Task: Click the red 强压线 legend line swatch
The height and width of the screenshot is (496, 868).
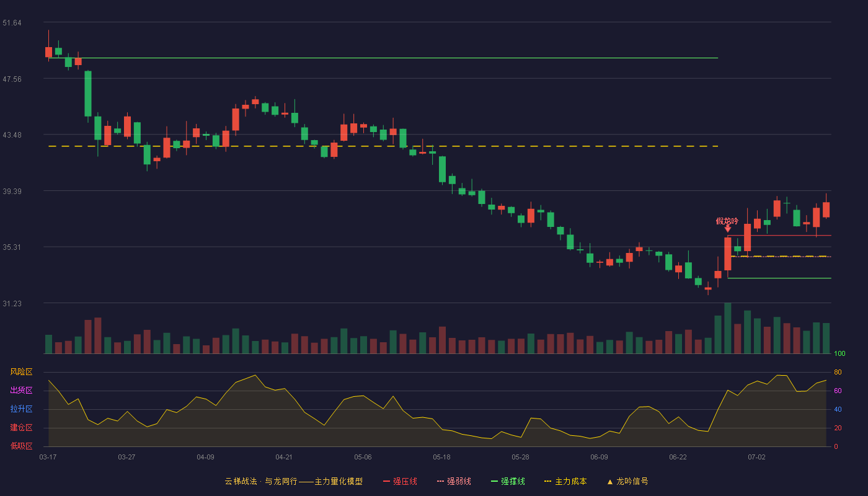Action: tap(386, 482)
